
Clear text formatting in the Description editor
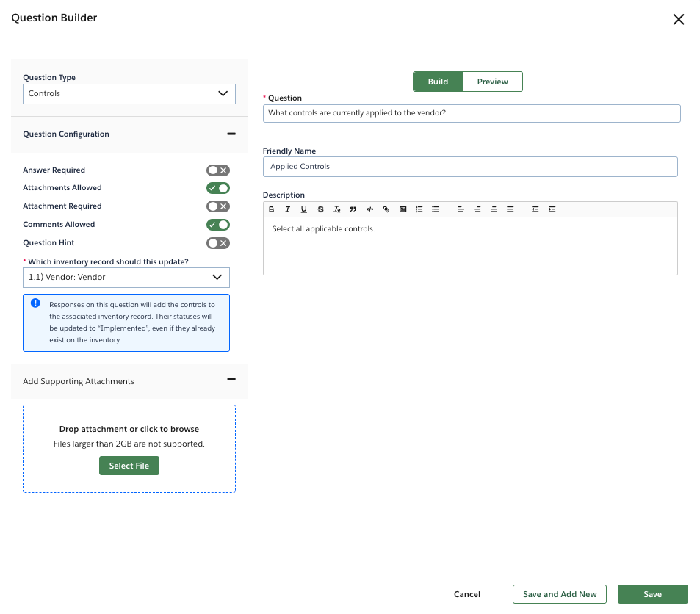[x=336, y=209]
